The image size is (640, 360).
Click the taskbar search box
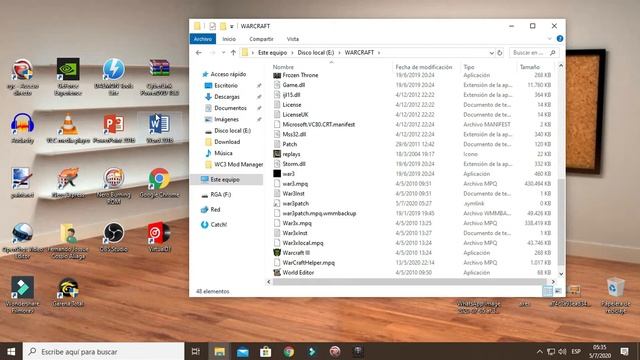pos(104,351)
